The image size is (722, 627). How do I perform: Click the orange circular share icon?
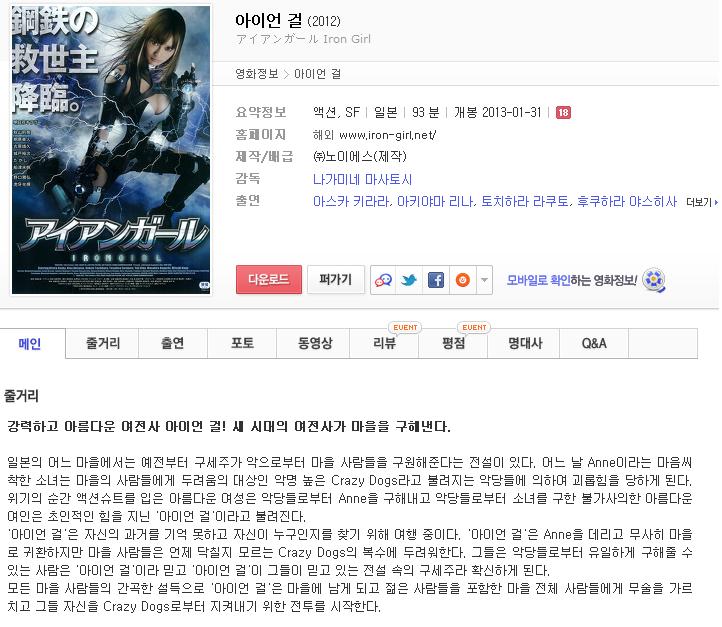[x=462, y=279]
